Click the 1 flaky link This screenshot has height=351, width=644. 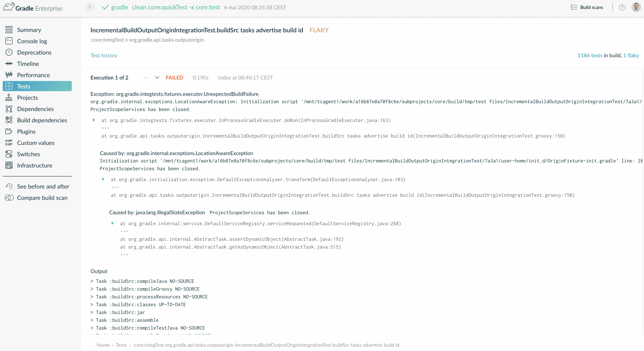[631, 55]
